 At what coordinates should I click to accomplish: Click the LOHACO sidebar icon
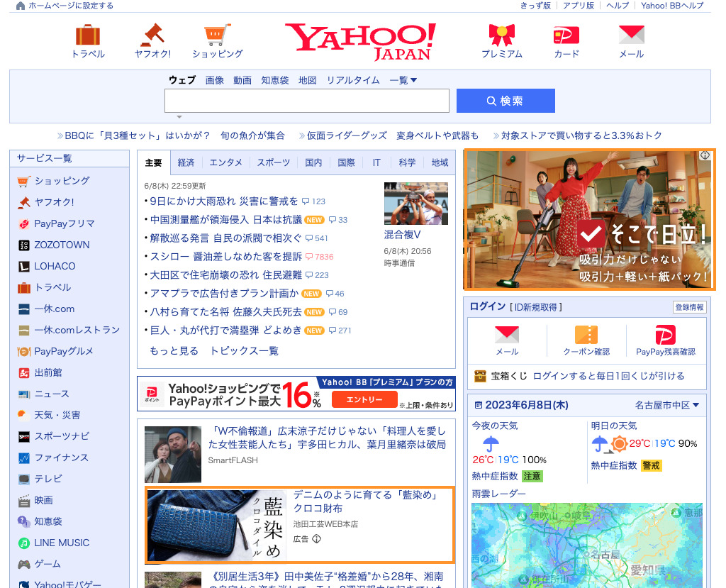23,267
